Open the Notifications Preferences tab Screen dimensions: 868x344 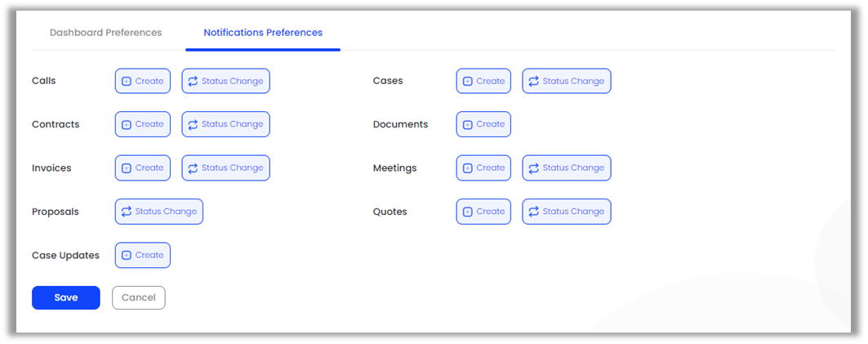[x=263, y=33]
